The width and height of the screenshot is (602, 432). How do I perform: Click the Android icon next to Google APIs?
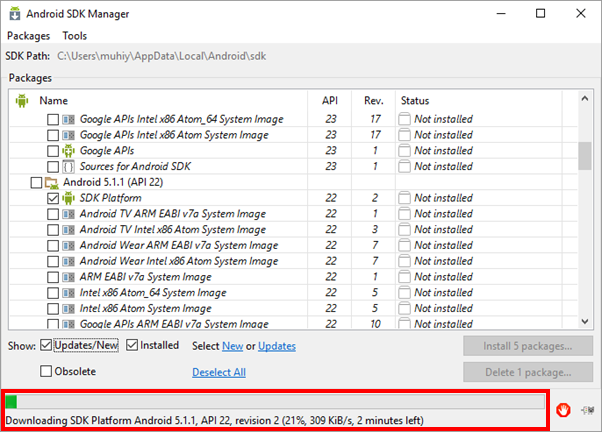68,151
